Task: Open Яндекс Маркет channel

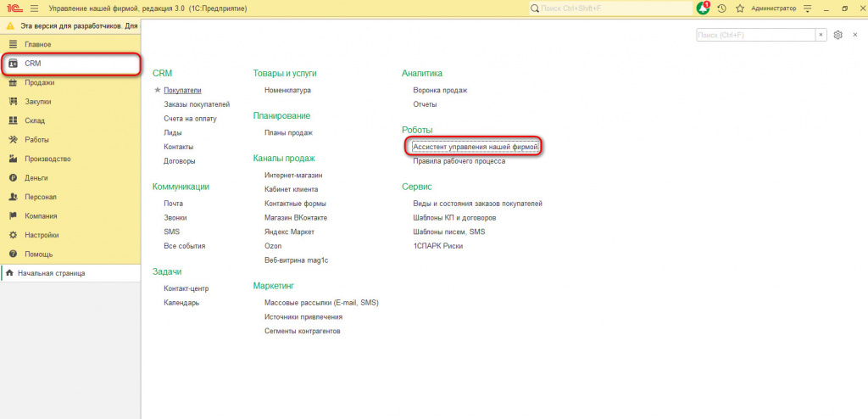Action: pyautogui.click(x=290, y=232)
